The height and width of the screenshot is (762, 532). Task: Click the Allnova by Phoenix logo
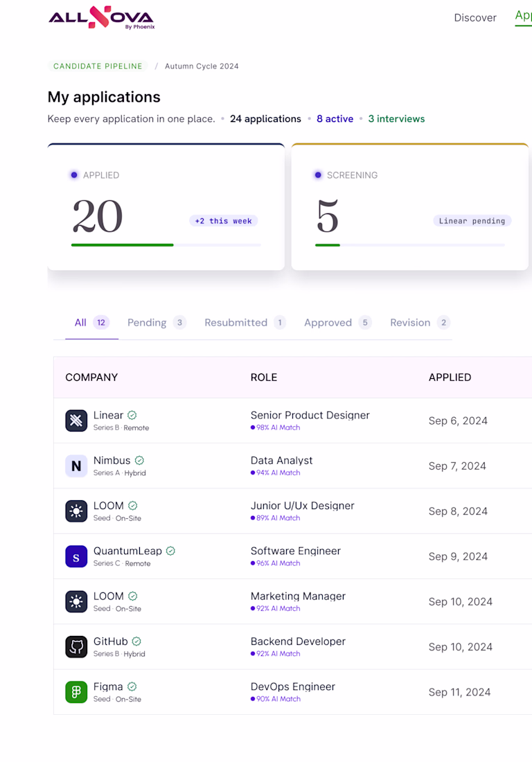click(x=102, y=17)
